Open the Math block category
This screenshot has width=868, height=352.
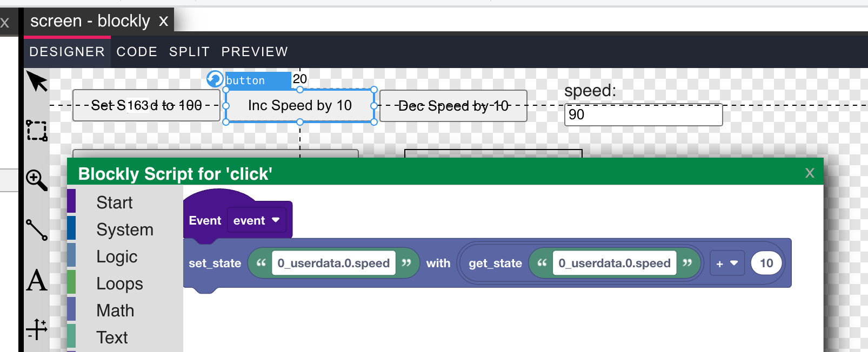[115, 310]
